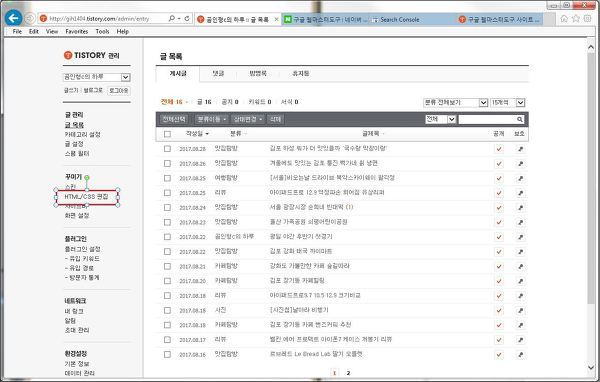Screen dimensions: 600x382
Task: Tick the checkbox for 2017.08.23 post
Action: (x=167, y=222)
